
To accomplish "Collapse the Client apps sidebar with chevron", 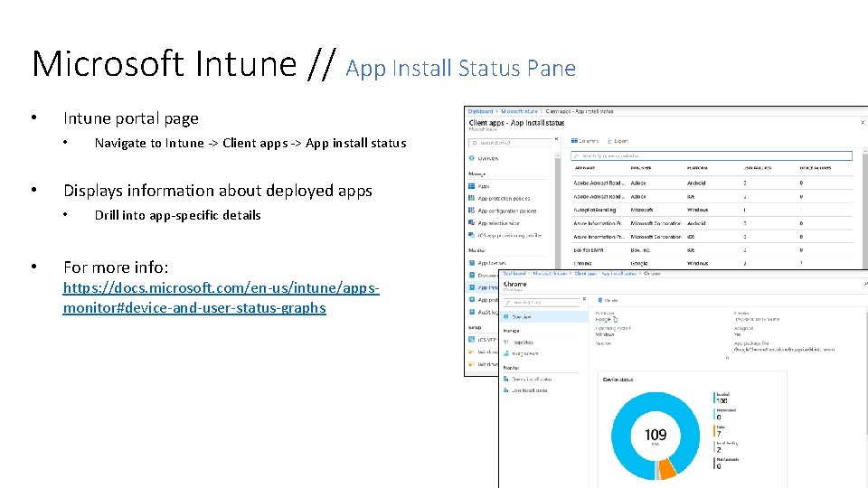I will coord(556,139).
